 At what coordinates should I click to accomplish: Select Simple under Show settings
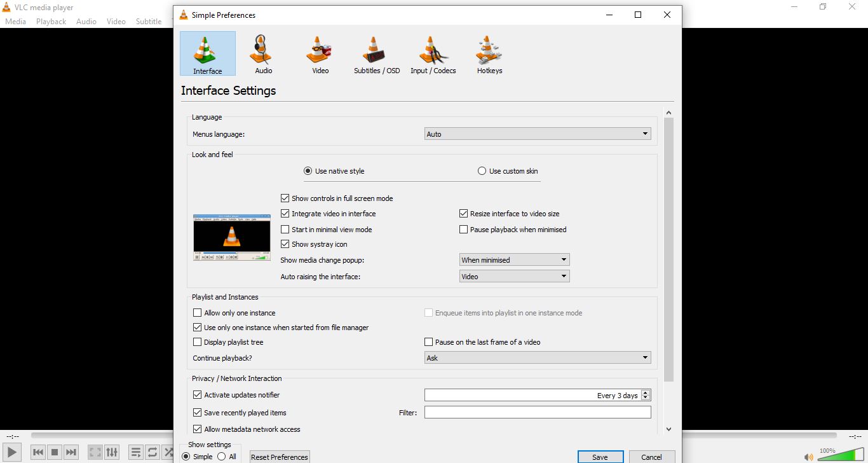pos(197,457)
